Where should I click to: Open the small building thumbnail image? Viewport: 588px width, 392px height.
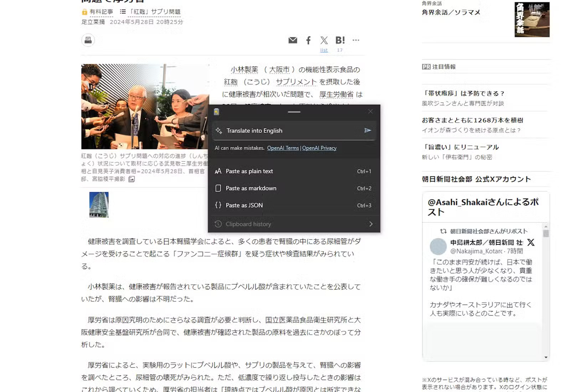(x=99, y=205)
